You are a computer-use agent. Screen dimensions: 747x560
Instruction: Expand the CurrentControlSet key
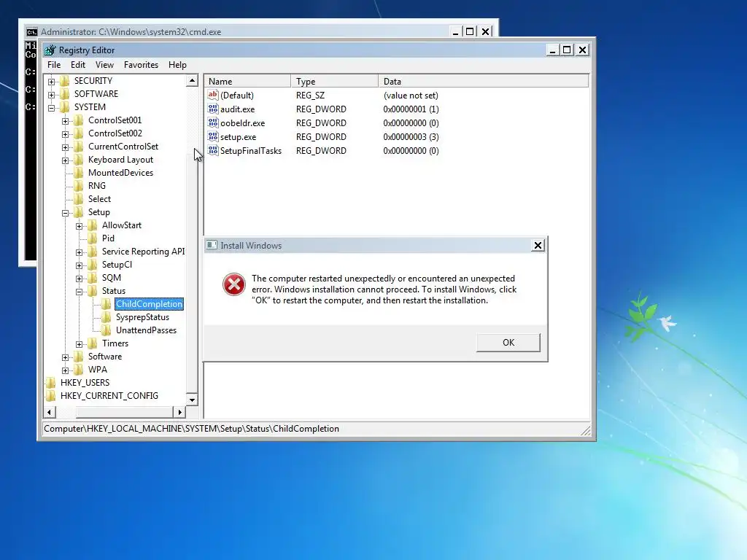pos(65,147)
